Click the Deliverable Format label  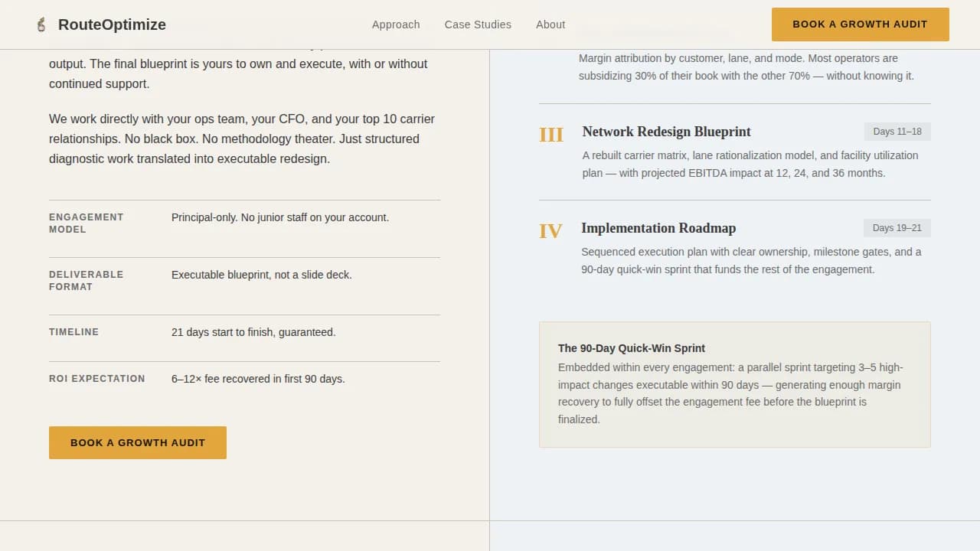86,280
